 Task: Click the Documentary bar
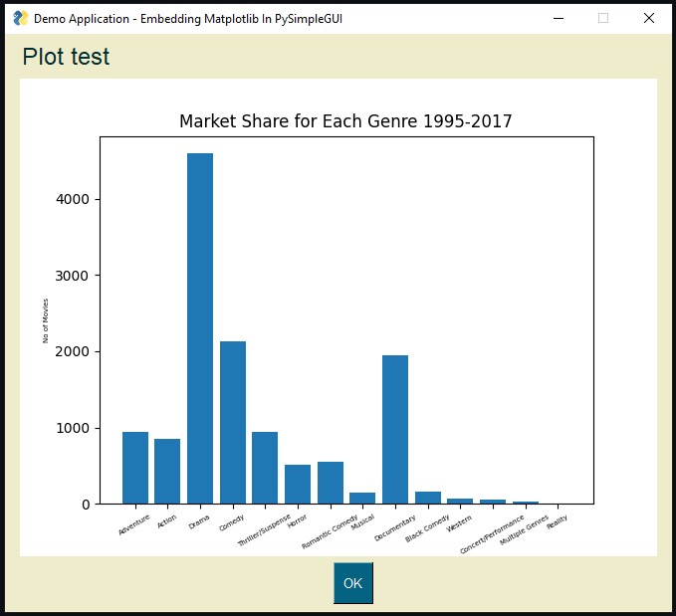click(395, 430)
